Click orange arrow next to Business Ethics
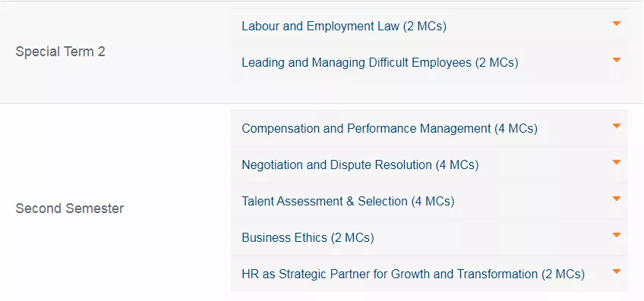Viewport: 644px width, 301px height. click(x=616, y=235)
